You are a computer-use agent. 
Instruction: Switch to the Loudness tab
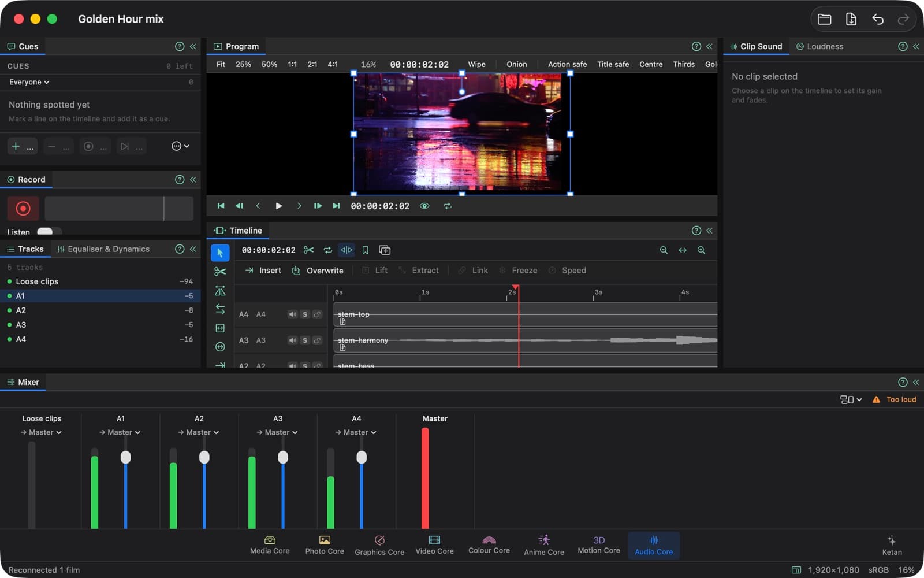coord(819,46)
